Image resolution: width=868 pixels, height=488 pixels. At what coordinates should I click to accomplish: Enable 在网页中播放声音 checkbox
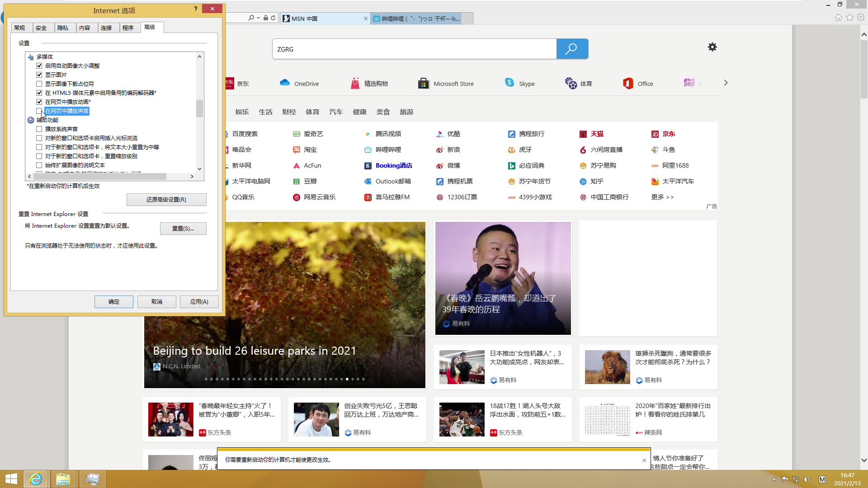[39, 111]
